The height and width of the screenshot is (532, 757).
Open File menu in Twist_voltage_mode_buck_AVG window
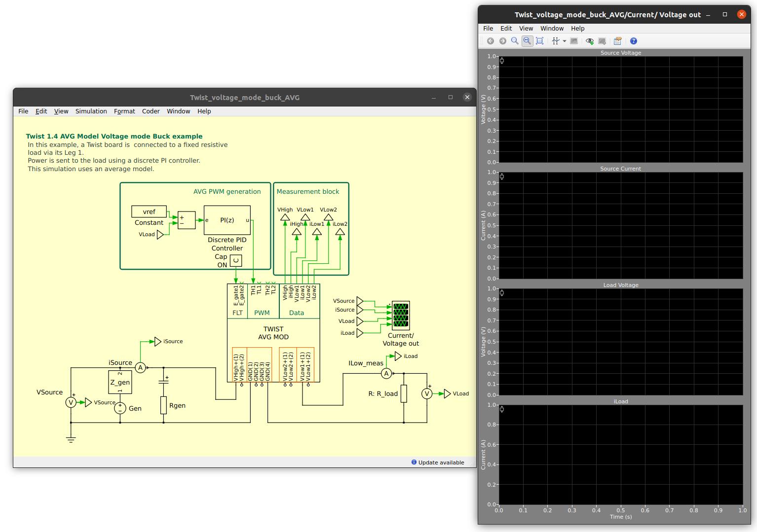pyautogui.click(x=23, y=111)
